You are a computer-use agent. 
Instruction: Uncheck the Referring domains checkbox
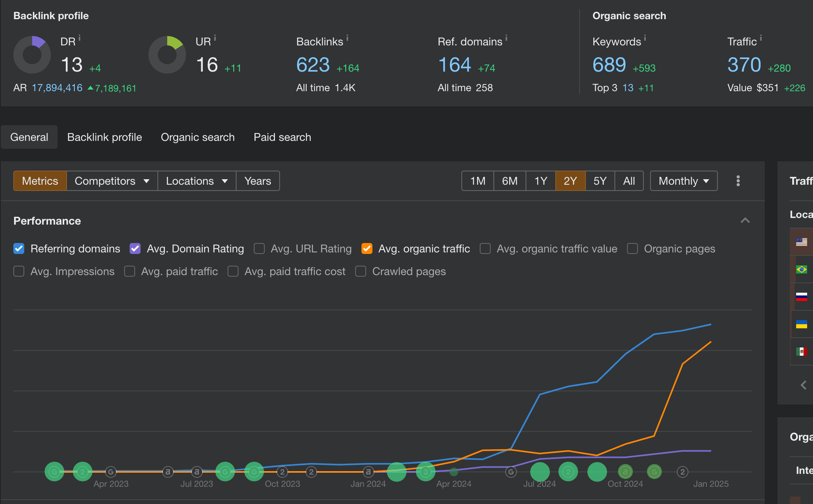coord(19,249)
